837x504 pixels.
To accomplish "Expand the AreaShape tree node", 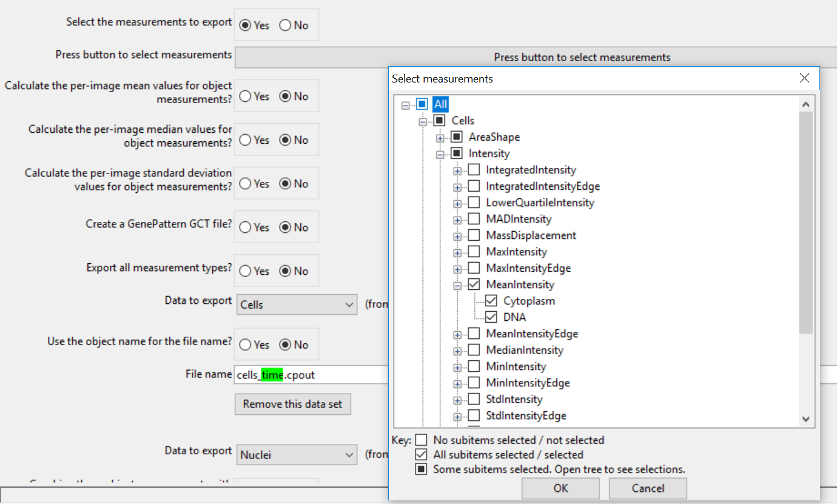I will [440, 138].
